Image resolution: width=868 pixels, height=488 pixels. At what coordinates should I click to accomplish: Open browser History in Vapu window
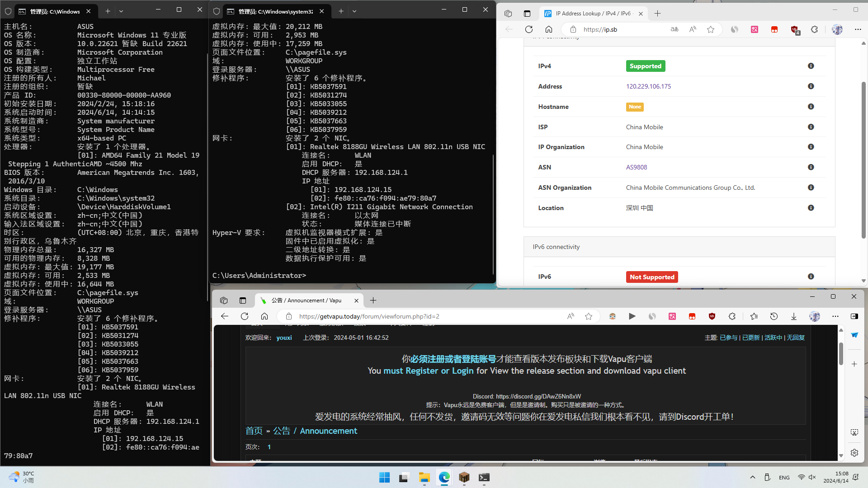(774, 316)
